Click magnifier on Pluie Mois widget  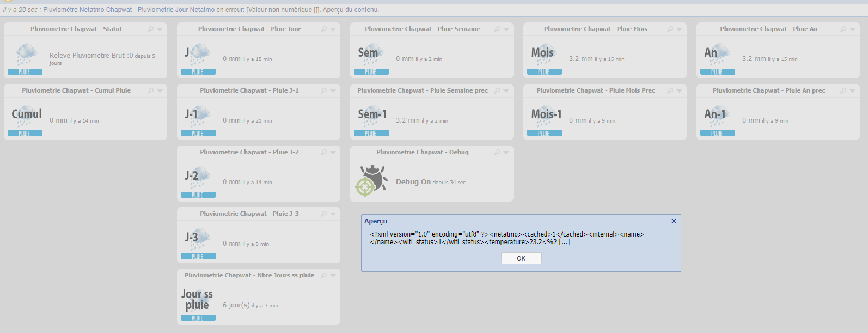pos(670,29)
